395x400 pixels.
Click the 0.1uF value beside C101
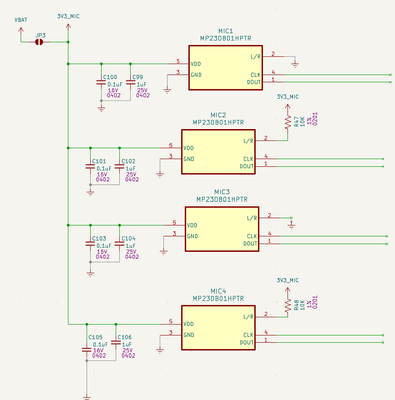[104, 169]
